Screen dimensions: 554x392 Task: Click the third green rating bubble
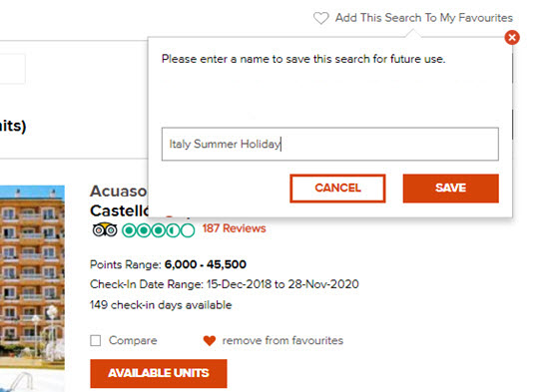point(158,230)
